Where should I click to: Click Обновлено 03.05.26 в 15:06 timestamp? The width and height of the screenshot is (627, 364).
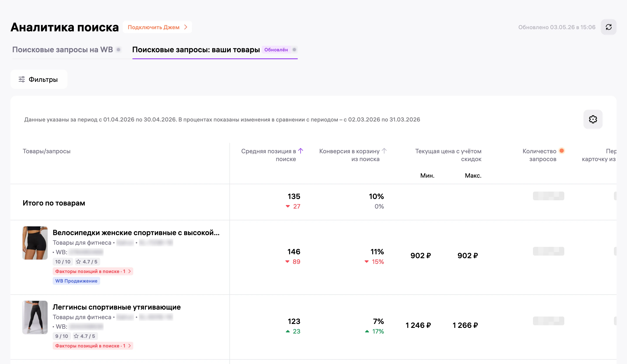point(557,27)
